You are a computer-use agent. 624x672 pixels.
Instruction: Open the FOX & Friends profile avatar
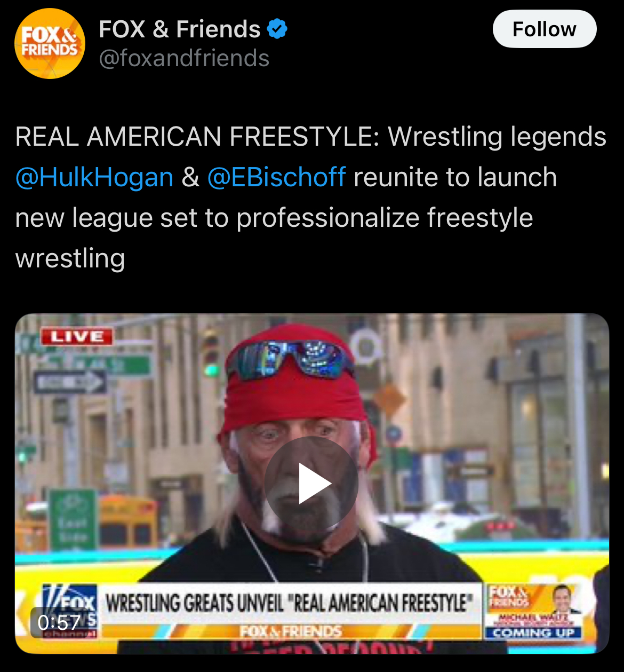coord(50,44)
